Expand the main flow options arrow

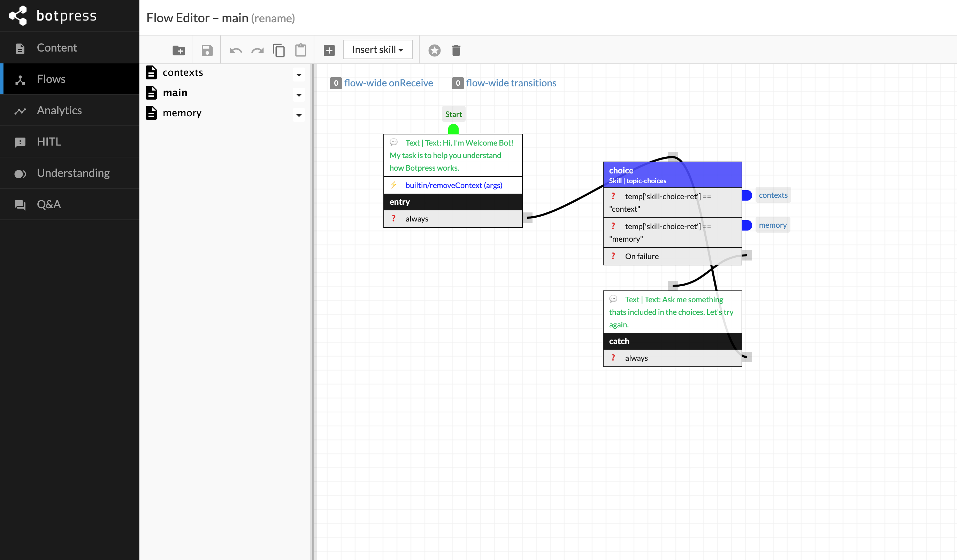(x=299, y=95)
